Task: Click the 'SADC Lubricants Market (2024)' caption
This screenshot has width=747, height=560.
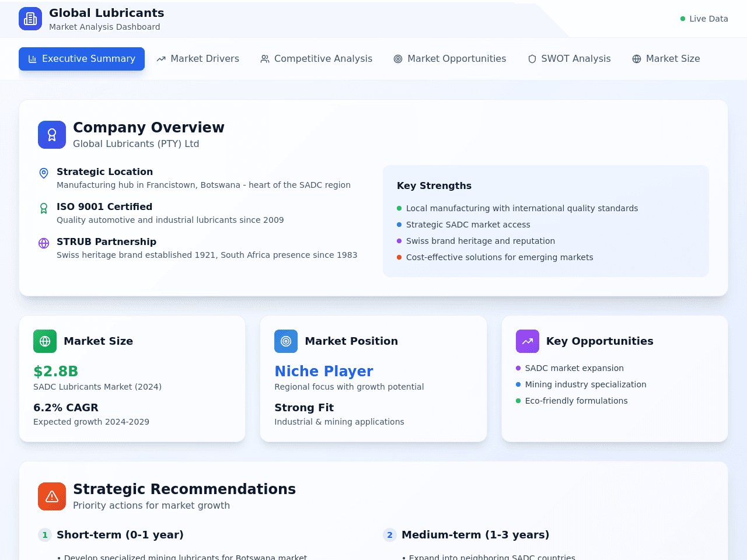Action: (x=97, y=387)
